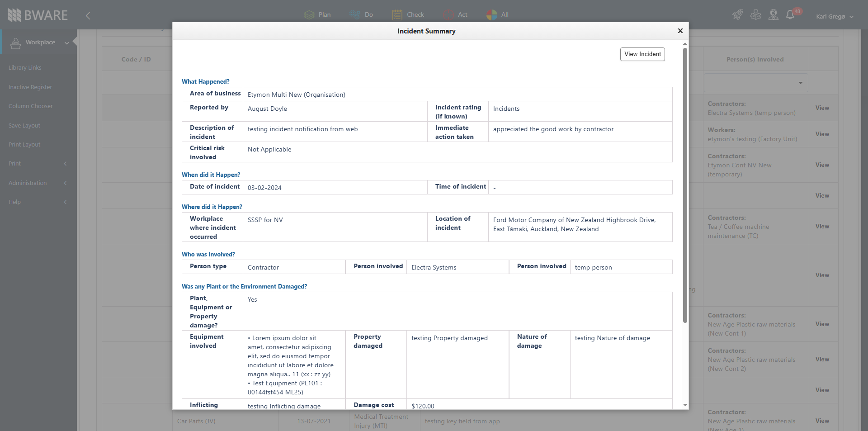
Task: Click the dialog scroll up arrow
Action: point(685,44)
